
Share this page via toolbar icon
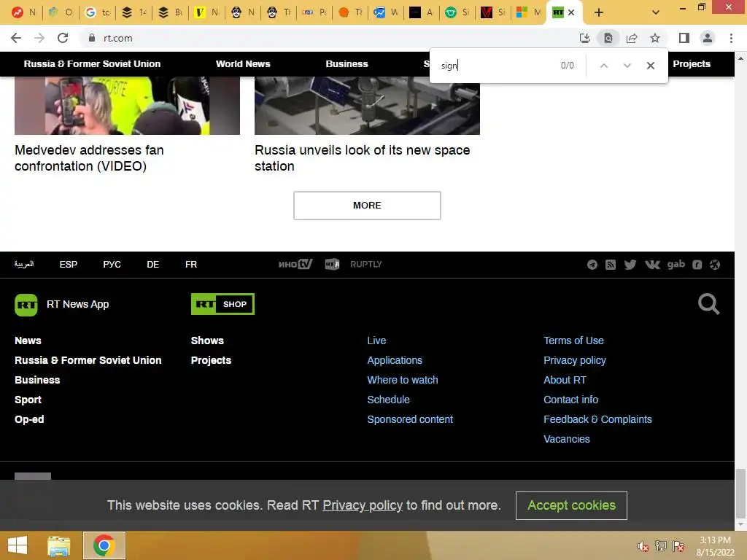pyautogui.click(x=632, y=38)
